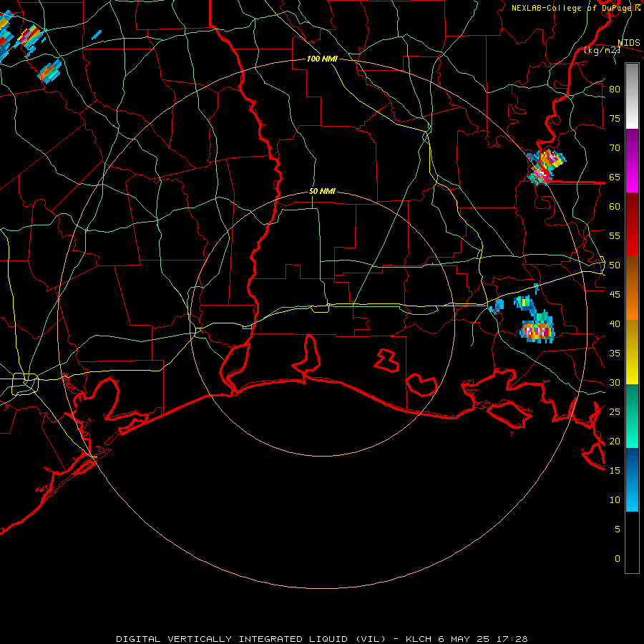Click the 100 NMI range ring label
Image resolution: width=644 pixels, height=644 pixels.
pyautogui.click(x=322, y=59)
